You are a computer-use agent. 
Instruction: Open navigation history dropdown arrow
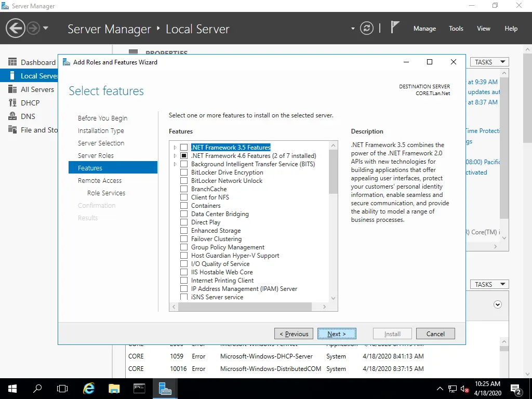[46, 28]
